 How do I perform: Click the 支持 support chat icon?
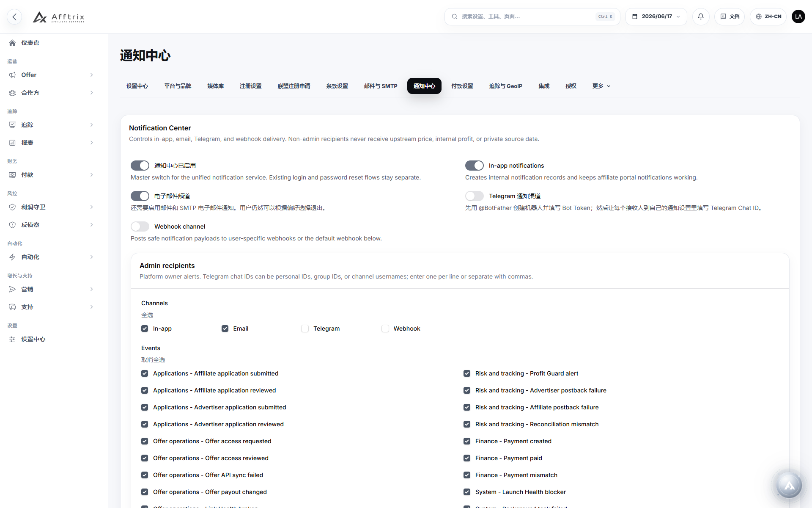click(12, 307)
